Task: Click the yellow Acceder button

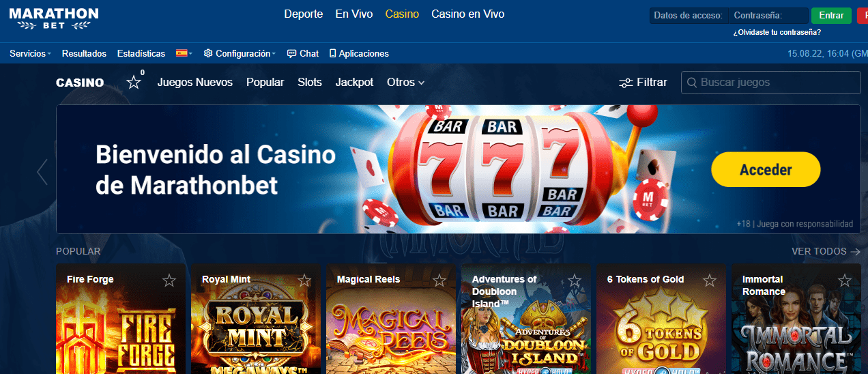Action: [766, 170]
